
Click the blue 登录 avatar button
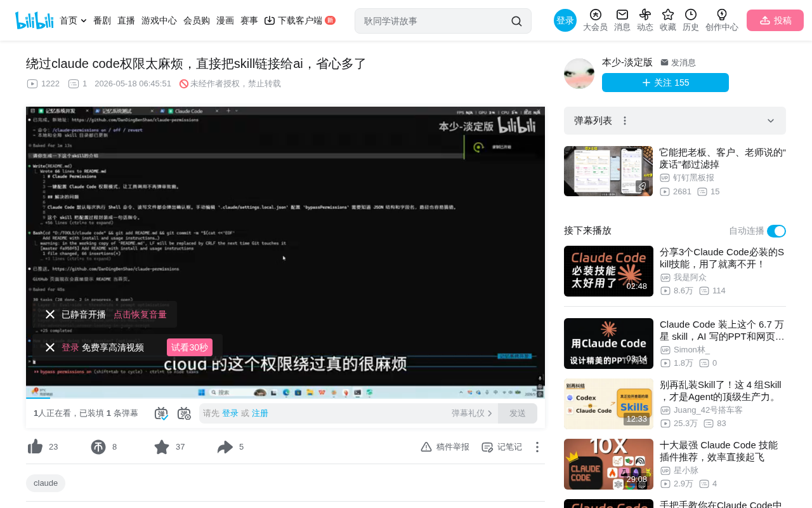tap(565, 20)
